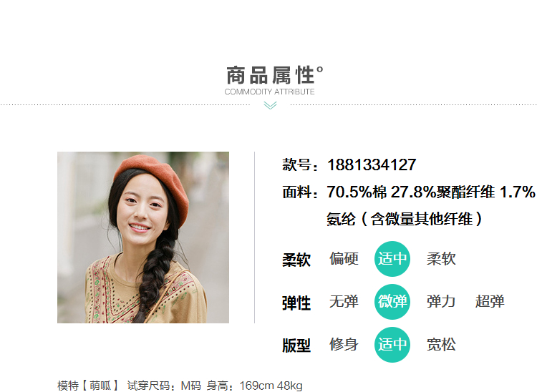This screenshot has width=537, height=392.
Task: Click the 版型 row label
Action: tap(296, 346)
